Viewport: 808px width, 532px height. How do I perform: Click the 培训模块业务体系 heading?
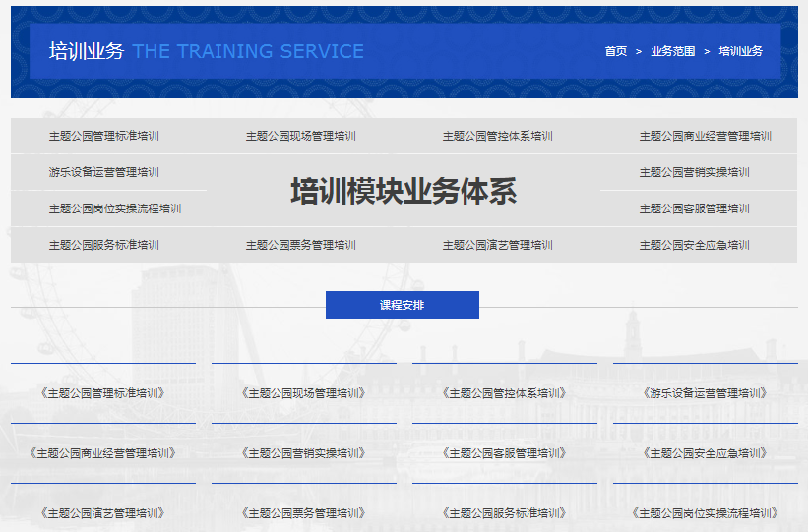click(404, 191)
